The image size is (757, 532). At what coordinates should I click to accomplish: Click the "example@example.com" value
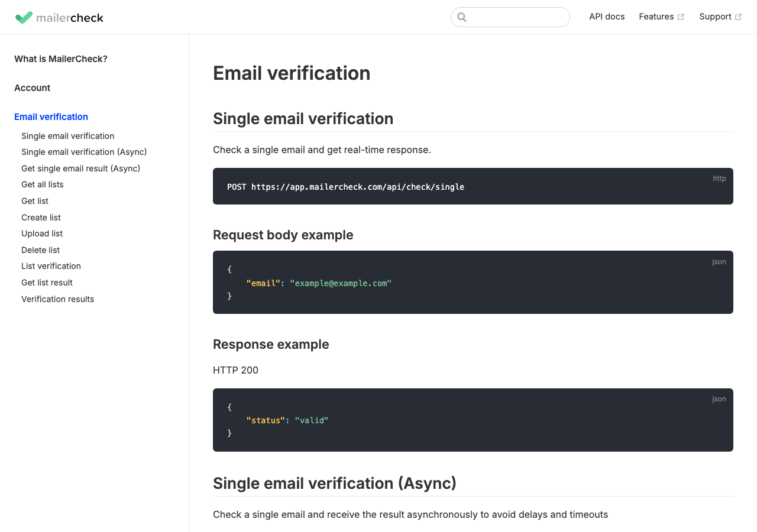pyautogui.click(x=341, y=283)
